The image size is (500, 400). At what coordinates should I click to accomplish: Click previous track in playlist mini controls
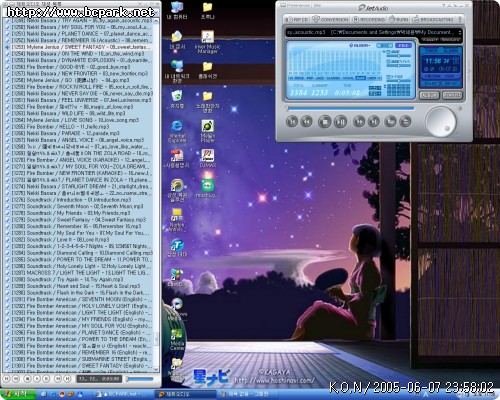(6, 379)
